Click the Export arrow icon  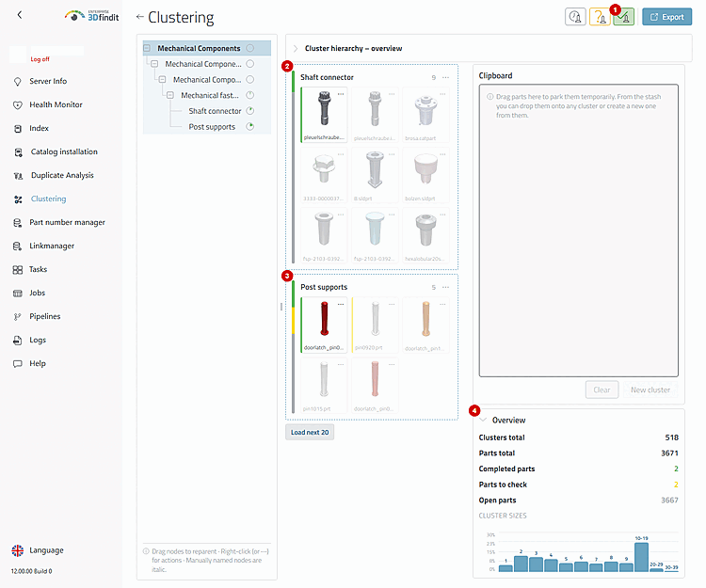654,17
